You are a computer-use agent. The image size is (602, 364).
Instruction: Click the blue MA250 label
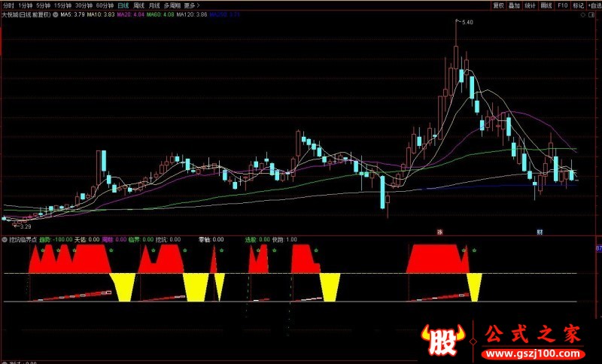point(225,15)
